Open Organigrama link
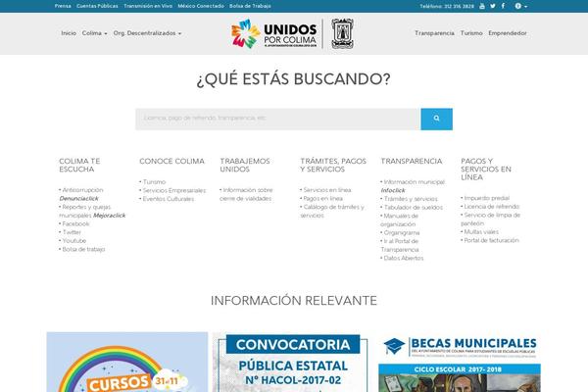Image resolution: width=588 pixels, height=392 pixels. (402, 233)
